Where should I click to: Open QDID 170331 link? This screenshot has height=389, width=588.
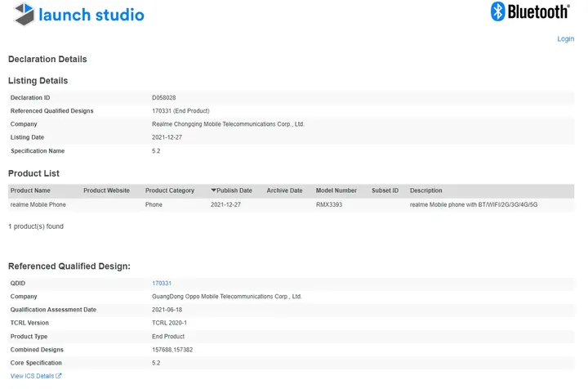pos(162,283)
